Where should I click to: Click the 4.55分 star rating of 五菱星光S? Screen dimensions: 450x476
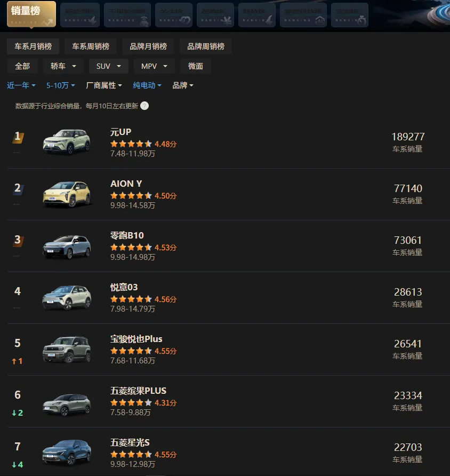(143, 455)
